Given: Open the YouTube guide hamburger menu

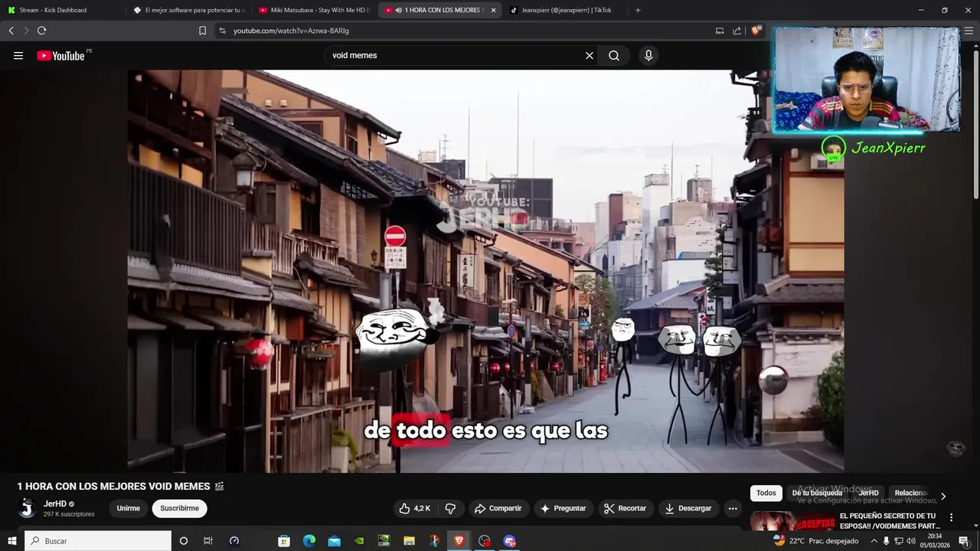Looking at the screenshot, I should (x=18, y=56).
